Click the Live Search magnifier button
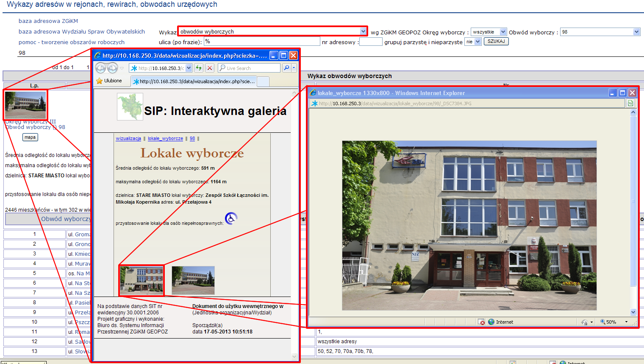644x364 pixels. [x=287, y=68]
